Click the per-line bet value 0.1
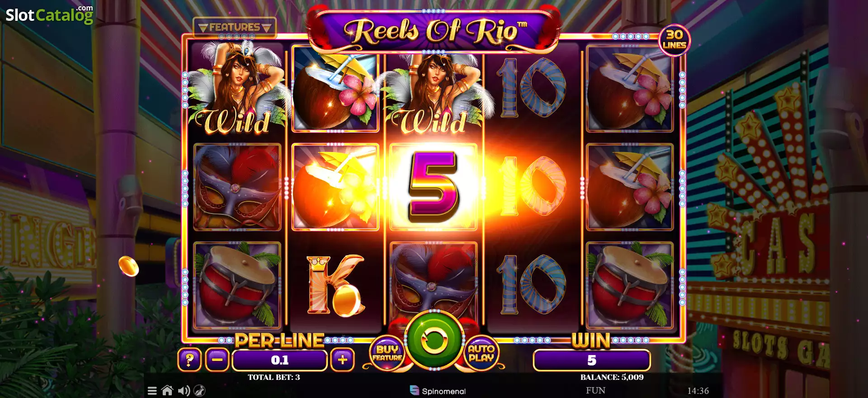The width and height of the screenshot is (868, 398). coord(279,360)
